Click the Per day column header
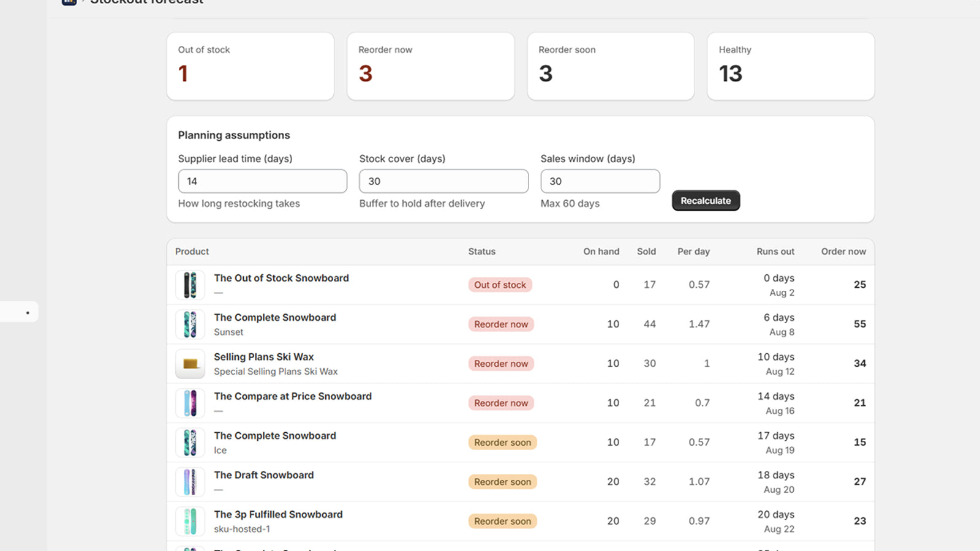This screenshot has height=551, width=980. click(x=693, y=252)
